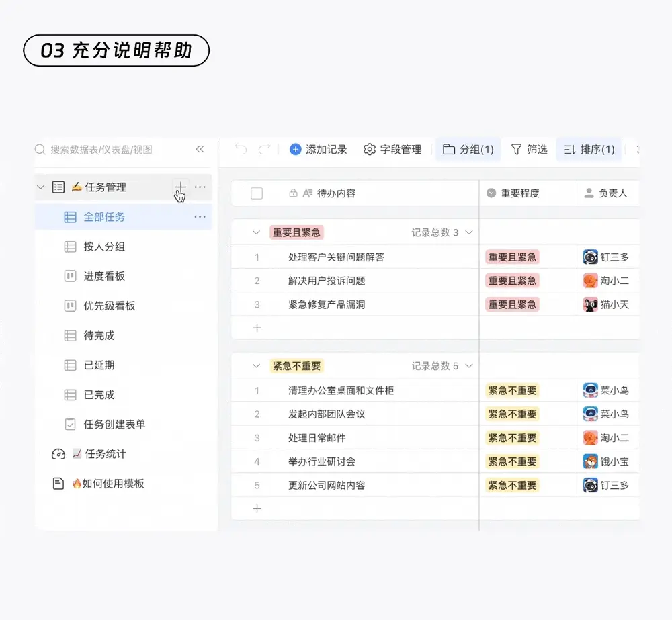Switch to the 按人分组 view

(104, 247)
